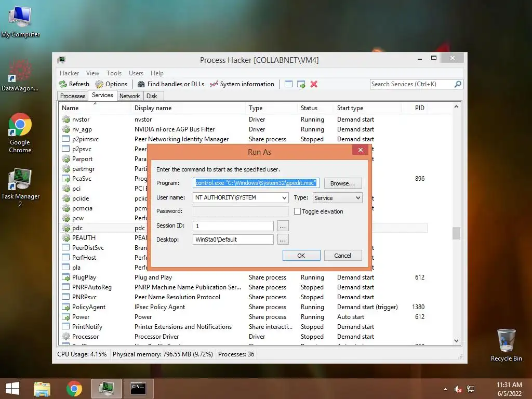Screen dimensions: 532x399
Task: Sort by the Status column header
Action: (x=315, y=108)
